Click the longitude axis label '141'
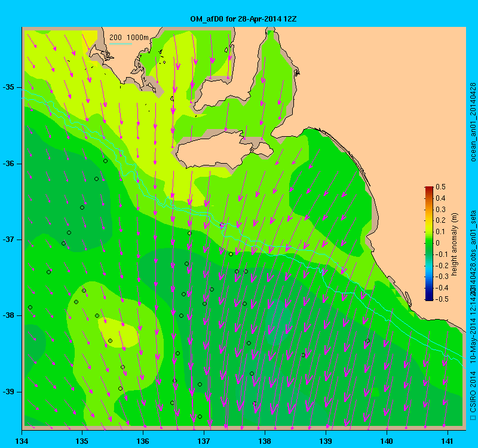The height and width of the screenshot is (448, 478). point(448,441)
